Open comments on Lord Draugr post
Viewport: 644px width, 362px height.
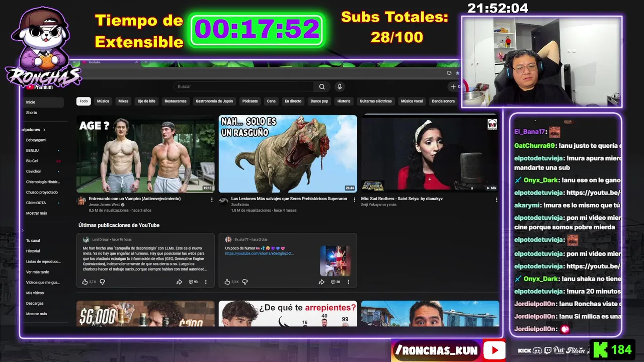point(193,282)
